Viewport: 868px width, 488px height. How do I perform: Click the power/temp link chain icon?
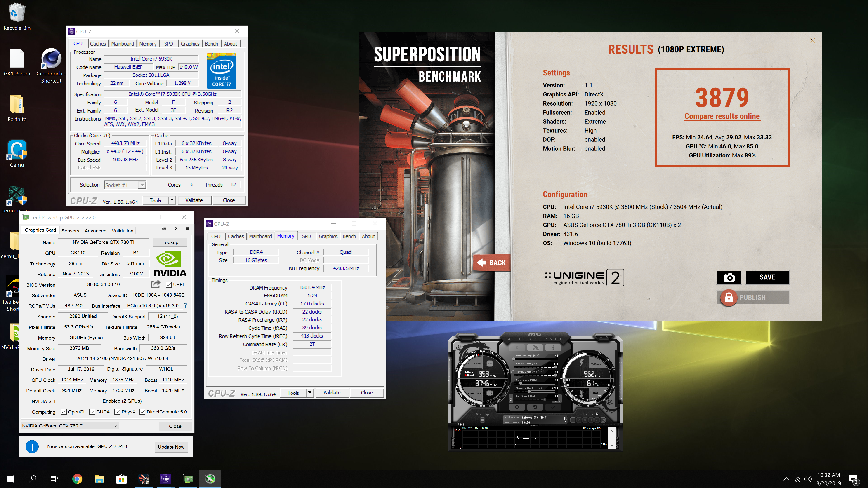coord(512,371)
